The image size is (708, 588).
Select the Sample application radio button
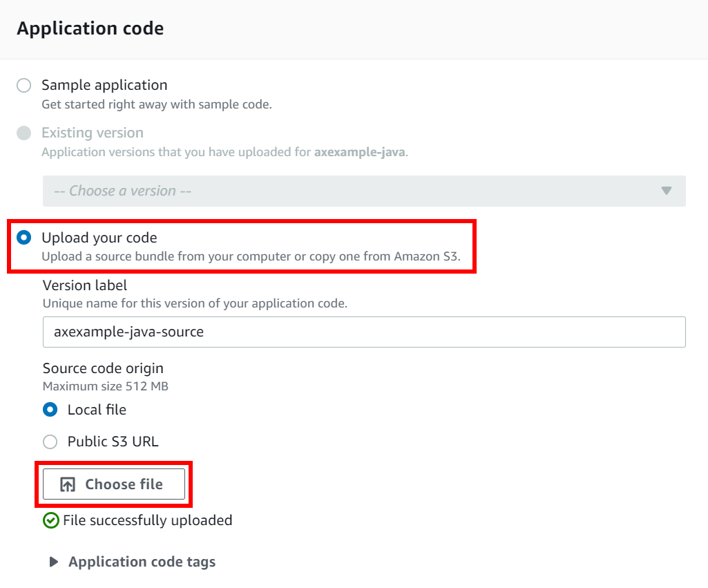tap(23, 85)
